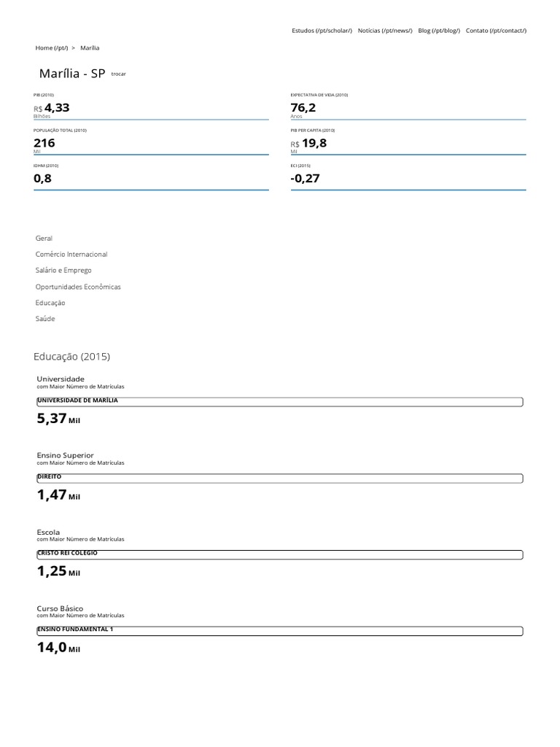The height and width of the screenshot is (747, 560).
Task: Switch to the Educação section
Action: click(50, 303)
